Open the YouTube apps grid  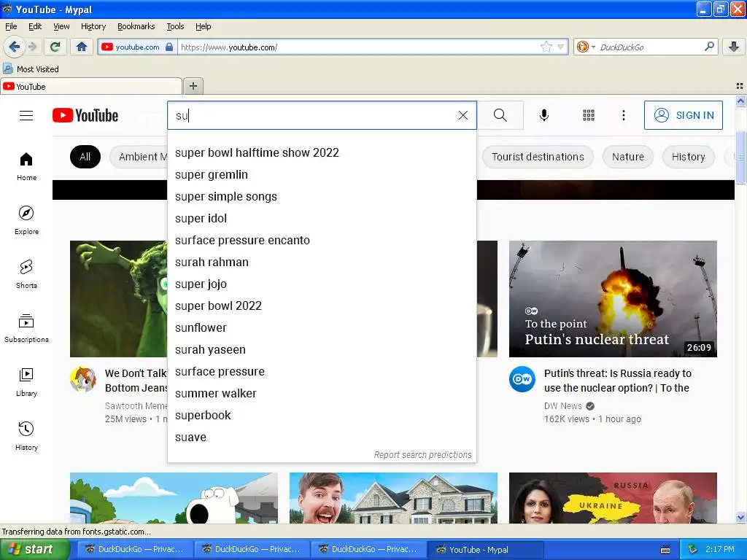point(589,115)
